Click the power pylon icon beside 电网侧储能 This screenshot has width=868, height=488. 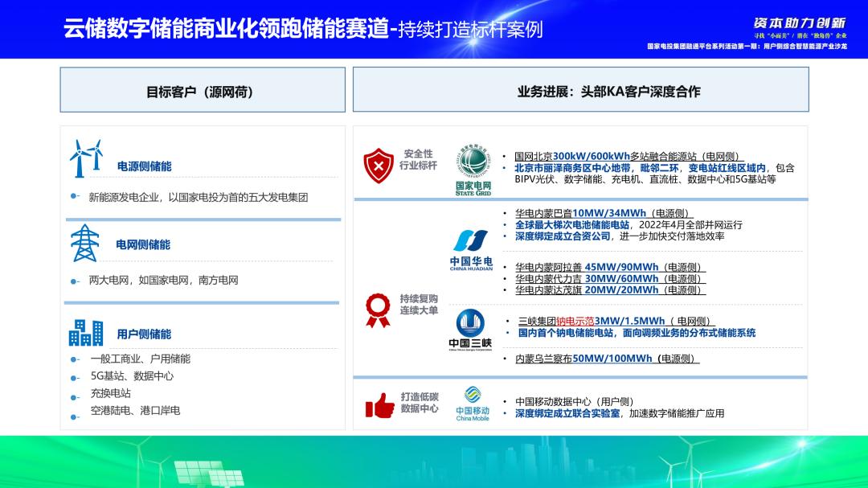coord(84,243)
